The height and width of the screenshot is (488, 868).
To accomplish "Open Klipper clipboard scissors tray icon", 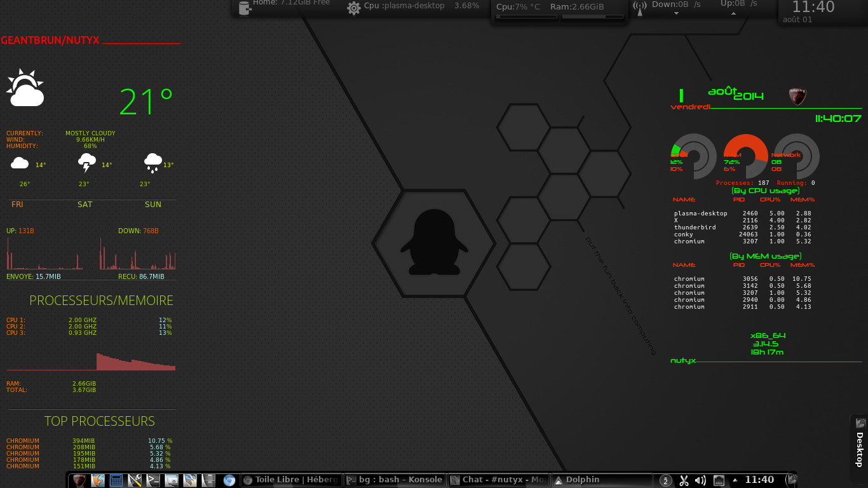I will [x=684, y=480].
